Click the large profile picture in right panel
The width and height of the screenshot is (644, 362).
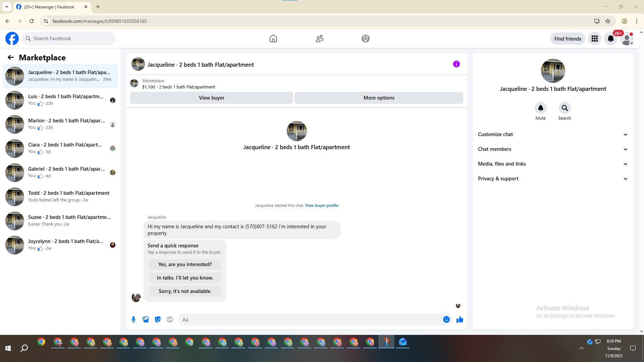pos(553,71)
